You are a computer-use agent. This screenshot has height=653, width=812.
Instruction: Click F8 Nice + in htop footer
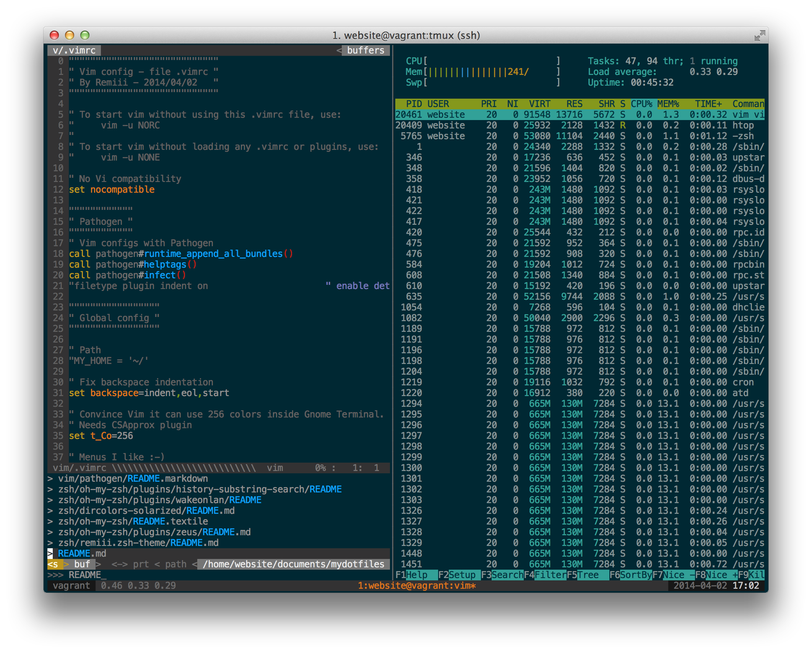click(x=716, y=575)
